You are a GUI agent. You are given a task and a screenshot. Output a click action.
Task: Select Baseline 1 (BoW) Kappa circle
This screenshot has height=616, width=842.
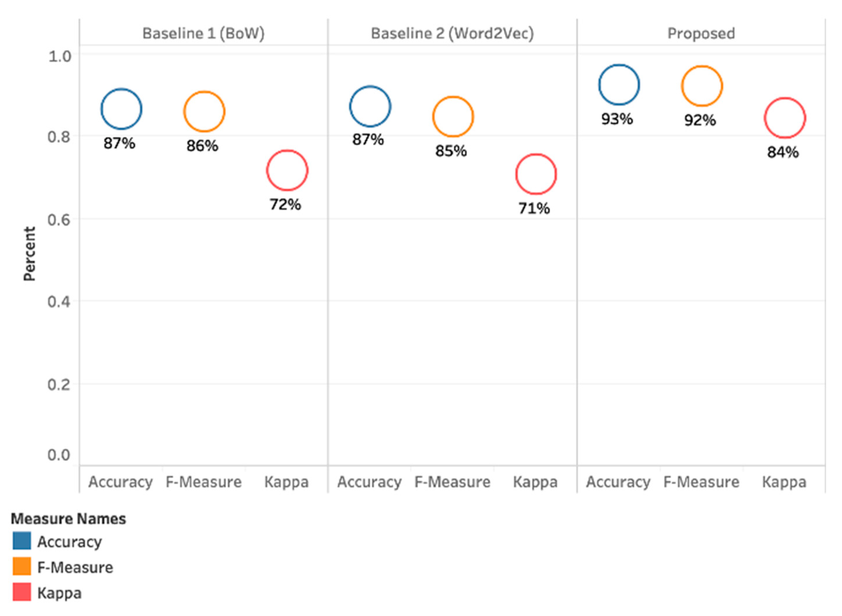(287, 171)
